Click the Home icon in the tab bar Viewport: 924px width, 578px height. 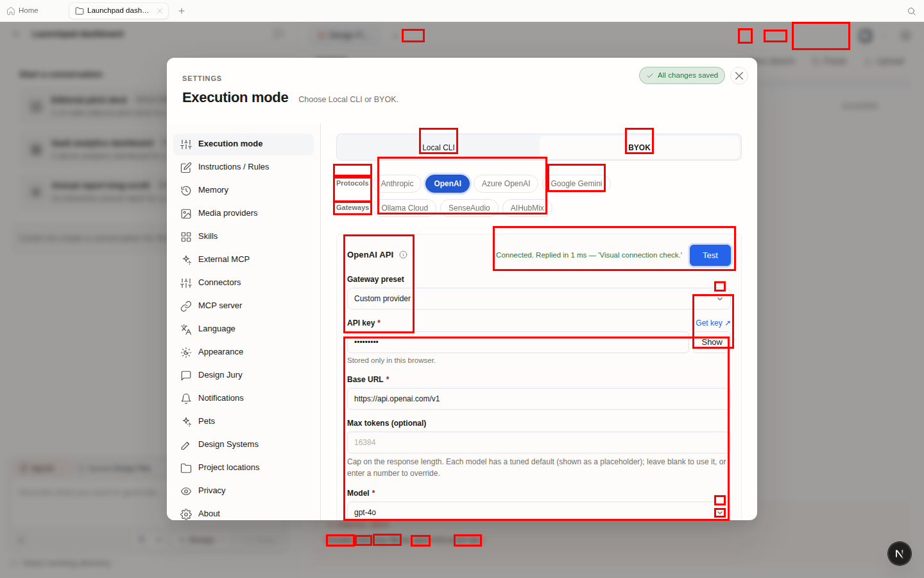(x=11, y=11)
